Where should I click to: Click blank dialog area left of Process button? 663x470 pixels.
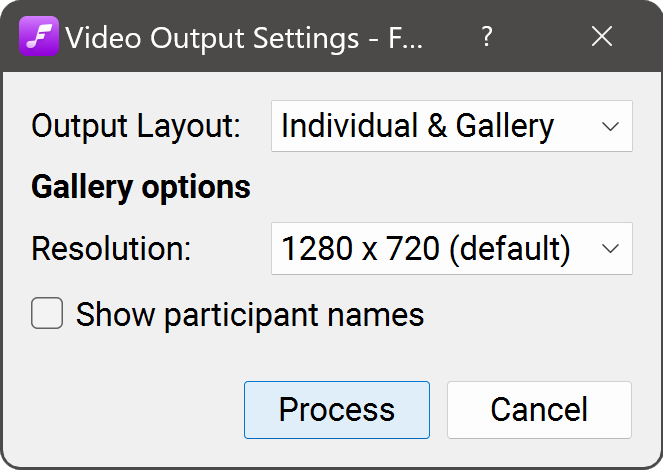pos(130,410)
